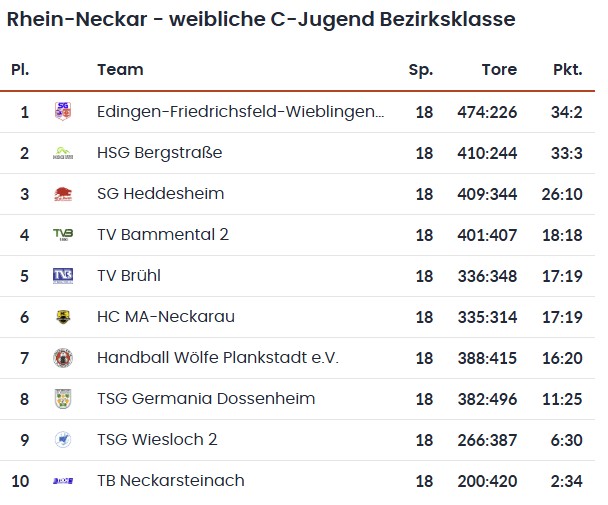
Task: Click the SG Heddesheim team logo
Action: (63, 194)
